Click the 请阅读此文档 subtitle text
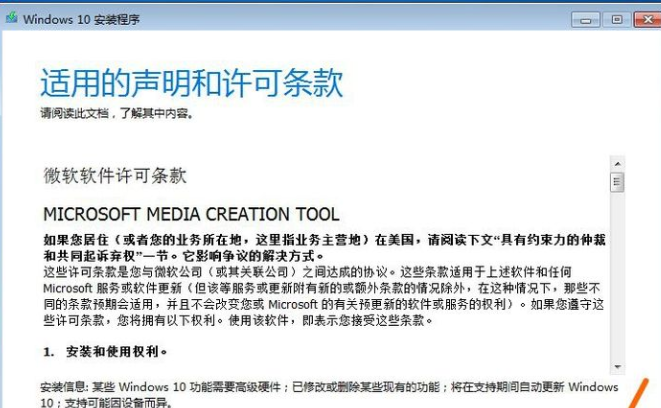 (116, 113)
